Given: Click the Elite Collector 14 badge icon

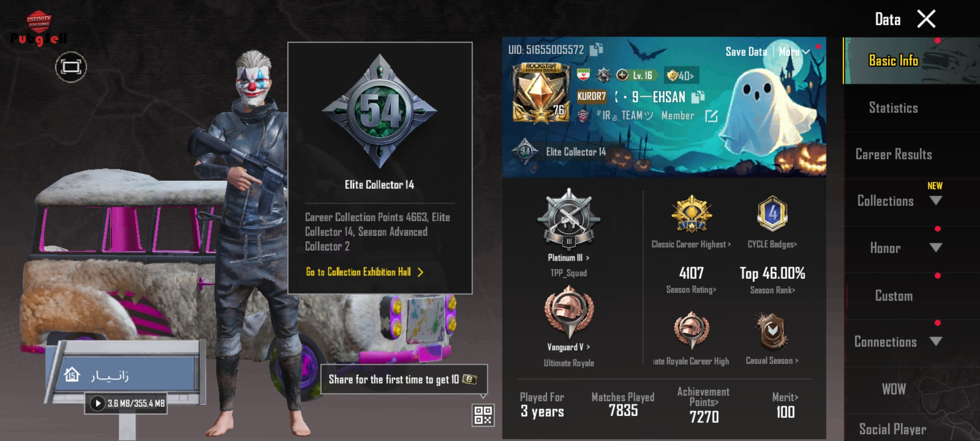Looking at the screenshot, I should (525, 151).
